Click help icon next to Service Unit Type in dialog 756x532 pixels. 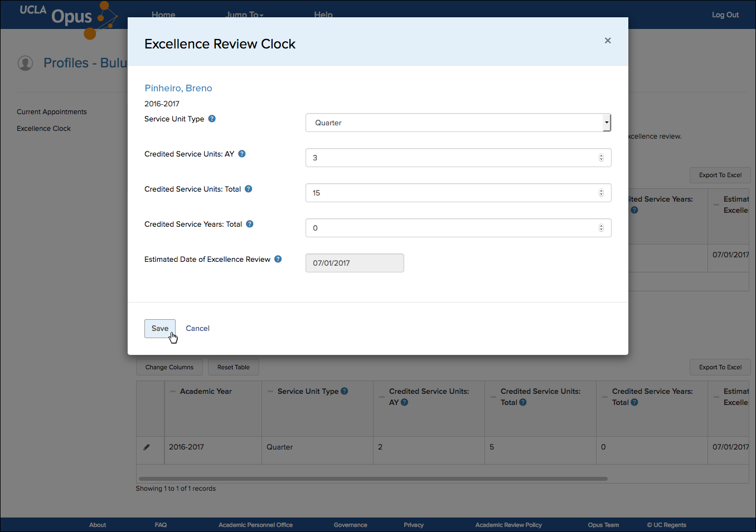tap(212, 119)
